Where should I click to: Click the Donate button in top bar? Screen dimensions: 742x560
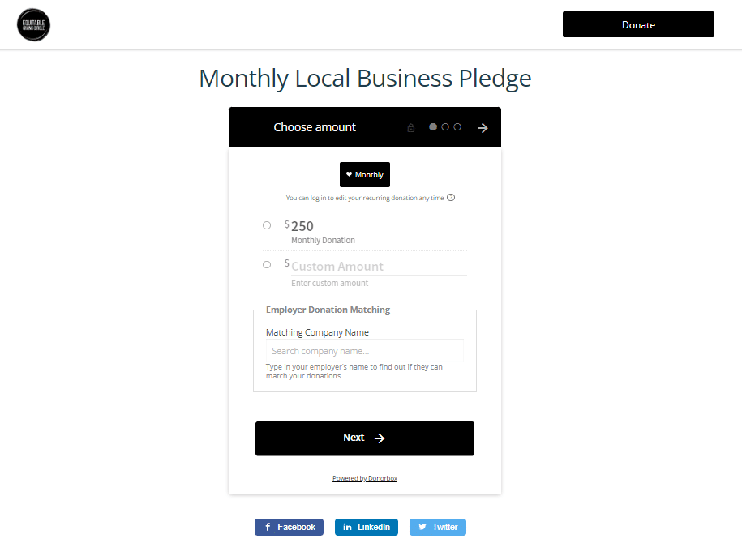pos(638,24)
